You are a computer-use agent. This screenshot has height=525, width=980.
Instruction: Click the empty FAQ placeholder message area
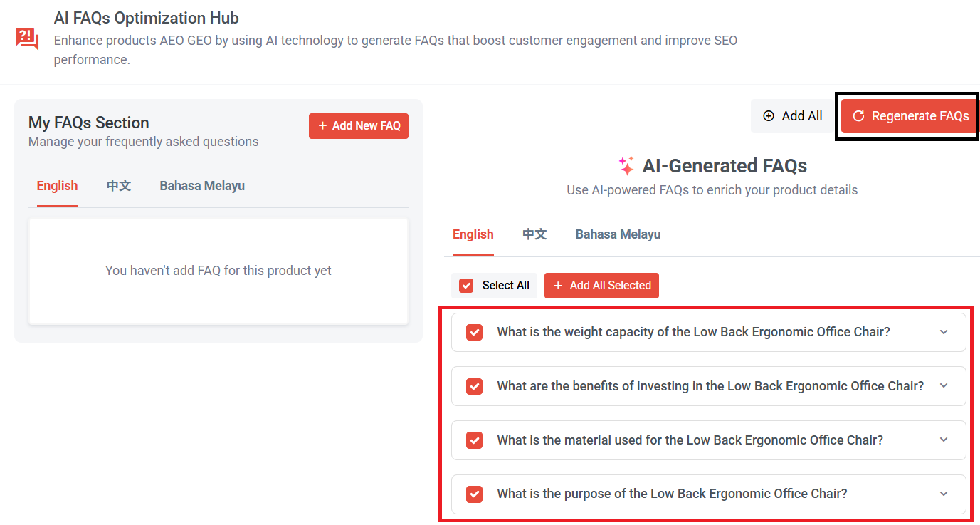218,271
